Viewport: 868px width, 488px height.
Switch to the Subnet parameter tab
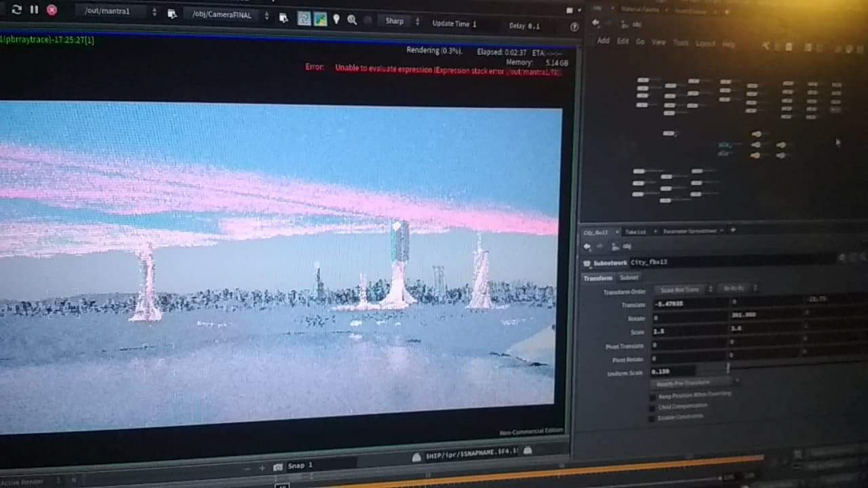pyautogui.click(x=629, y=277)
